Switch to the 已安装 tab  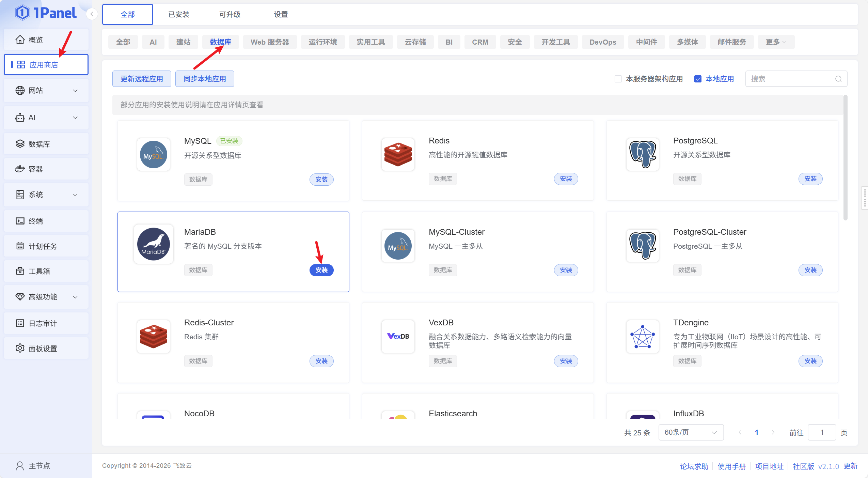[x=179, y=14]
